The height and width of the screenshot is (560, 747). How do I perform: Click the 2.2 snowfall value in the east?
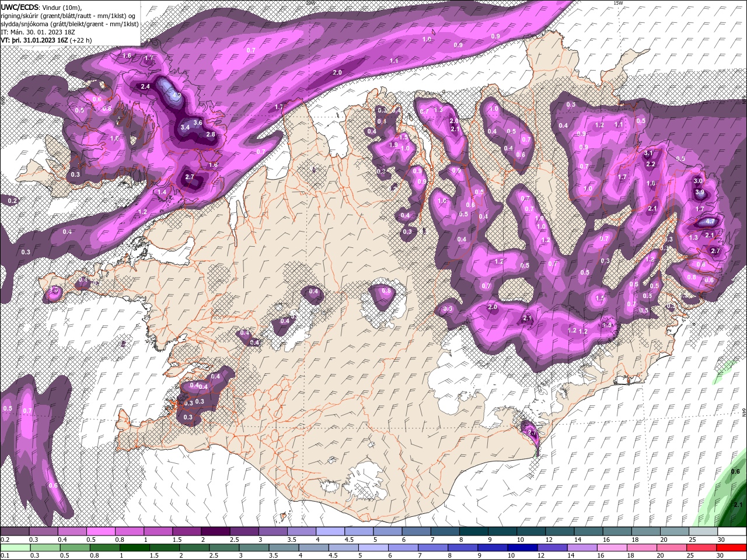651,164
